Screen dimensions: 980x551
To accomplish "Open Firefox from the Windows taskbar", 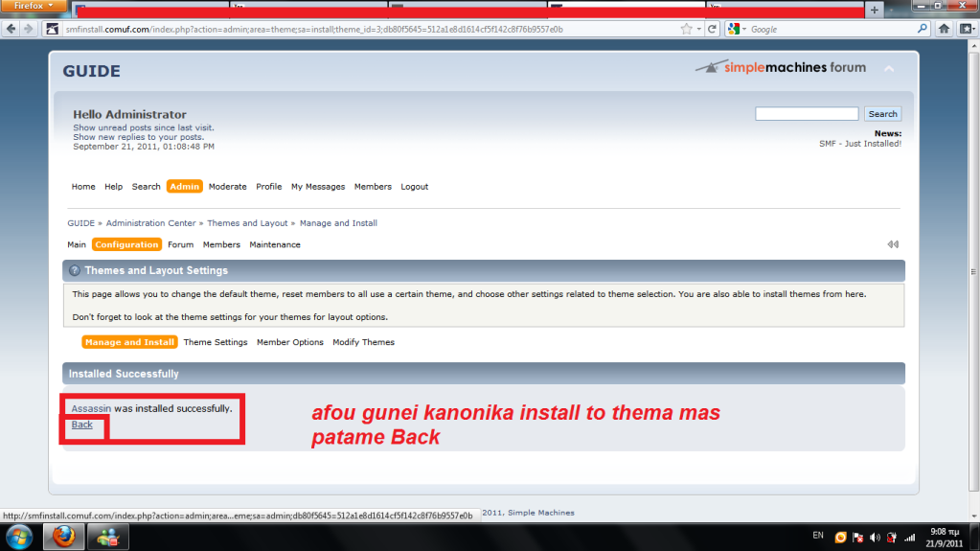I will pyautogui.click(x=63, y=536).
